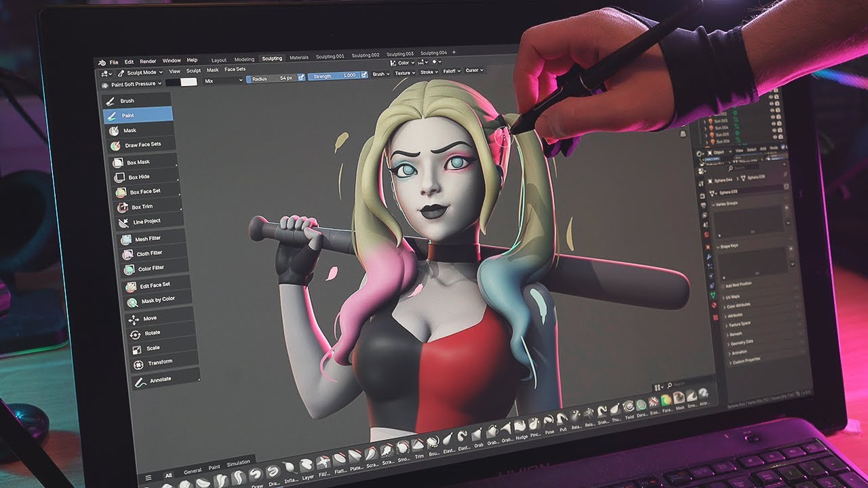
Task: Expand the Custom Properties panel
Action: click(746, 361)
